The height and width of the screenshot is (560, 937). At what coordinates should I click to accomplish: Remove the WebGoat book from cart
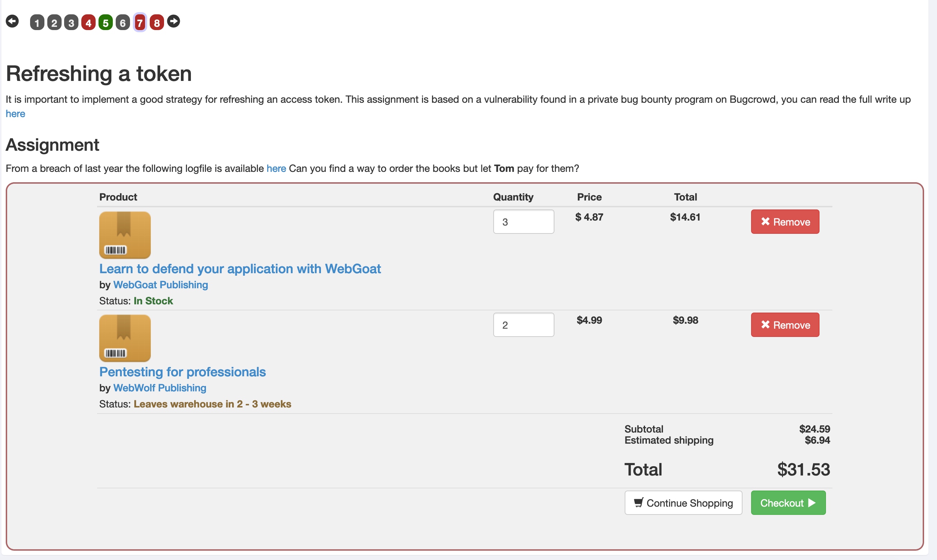point(785,222)
